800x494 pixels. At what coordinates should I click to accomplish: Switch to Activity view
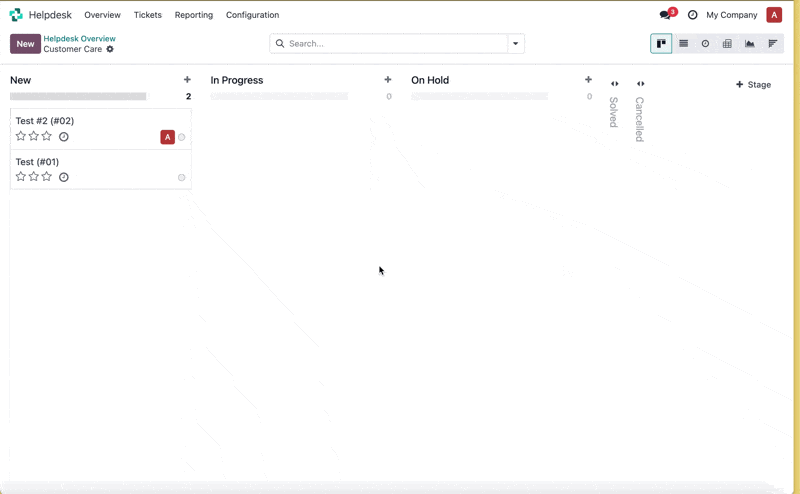tap(705, 43)
